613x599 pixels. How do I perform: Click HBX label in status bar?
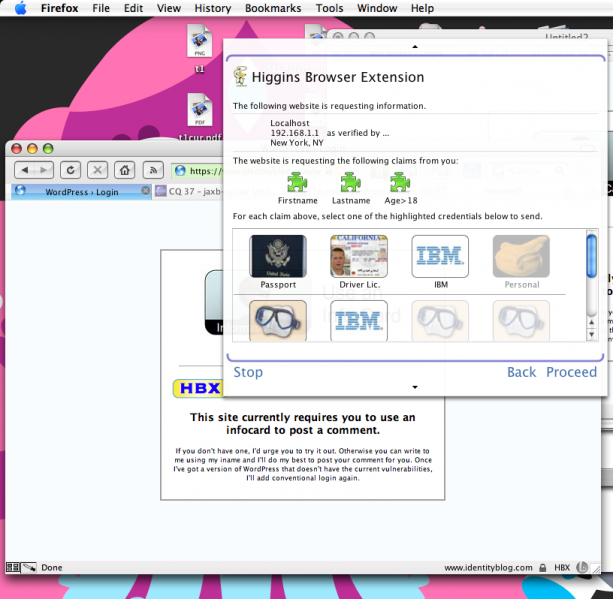pos(562,567)
